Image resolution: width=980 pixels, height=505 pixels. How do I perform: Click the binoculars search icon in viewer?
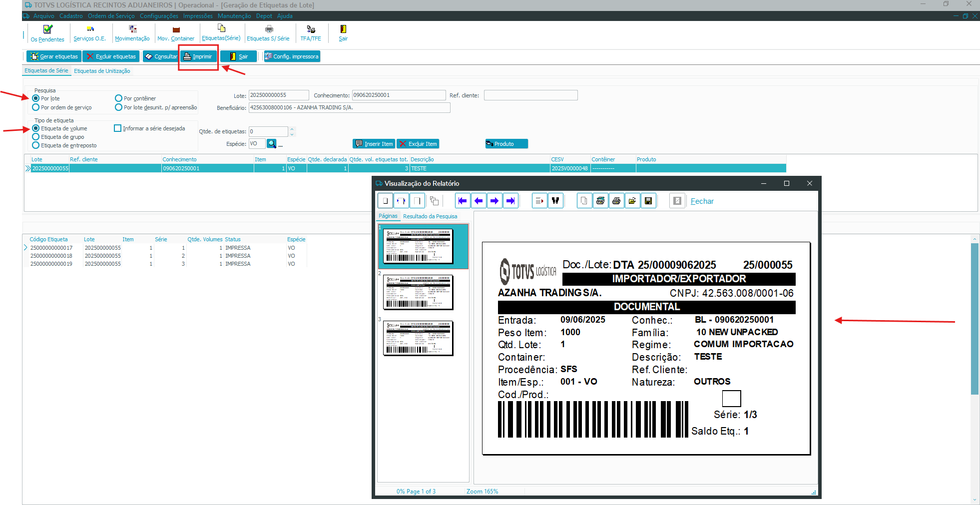coord(555,201)
